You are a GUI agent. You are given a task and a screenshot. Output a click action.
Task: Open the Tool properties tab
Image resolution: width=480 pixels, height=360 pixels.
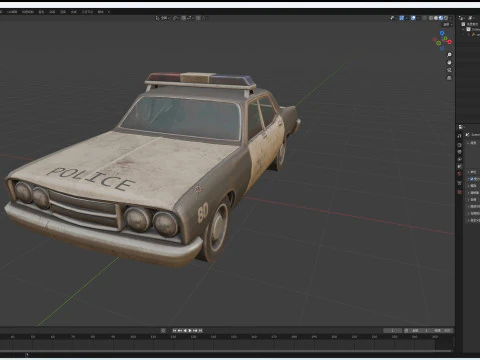459,136
